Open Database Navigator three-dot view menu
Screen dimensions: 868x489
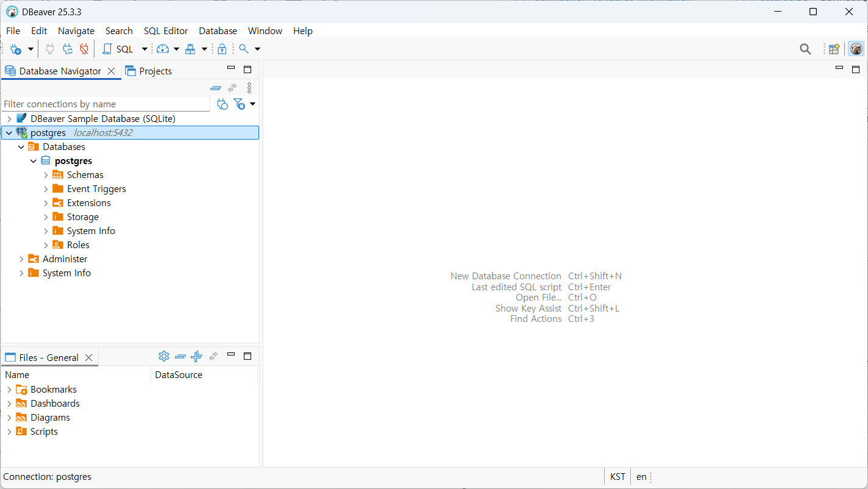pos(249,88)
